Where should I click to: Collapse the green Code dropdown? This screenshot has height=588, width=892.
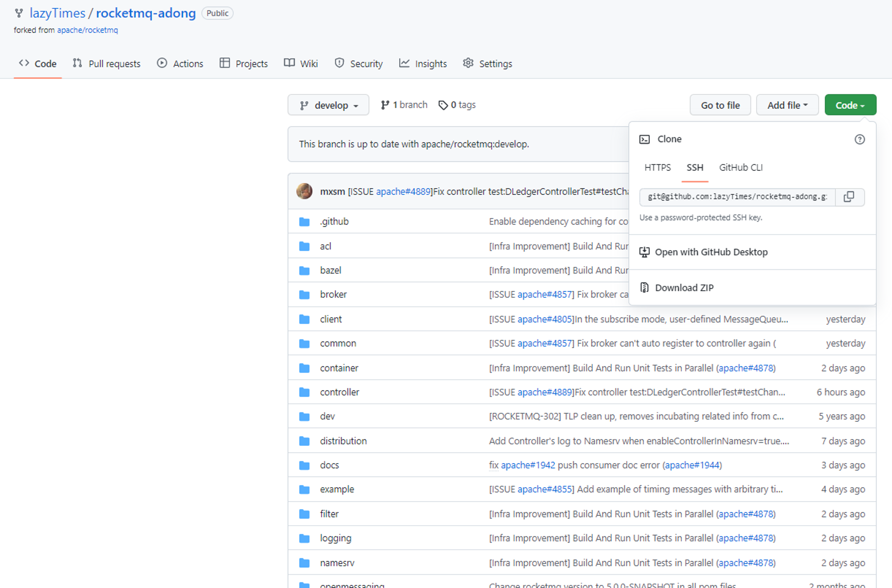(850, 105)
